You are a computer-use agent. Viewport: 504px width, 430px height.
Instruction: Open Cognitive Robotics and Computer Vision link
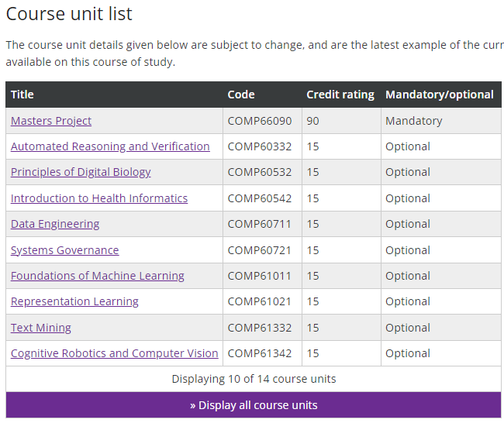(115, 353)
